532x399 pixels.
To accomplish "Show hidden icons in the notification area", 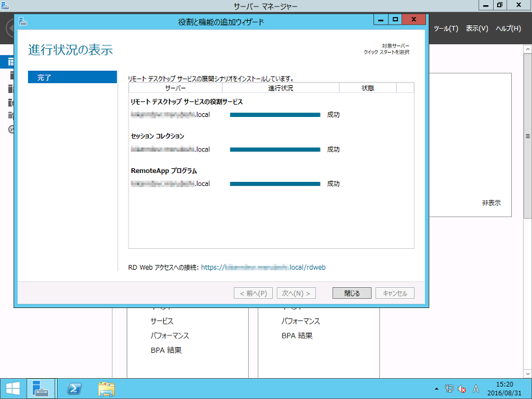I will point(437,388).
